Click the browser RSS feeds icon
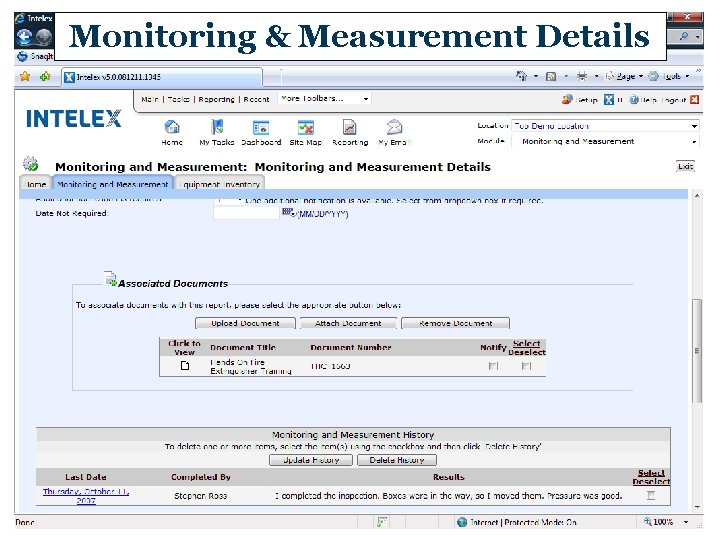The image size is (720, 540). click(551, 76)
